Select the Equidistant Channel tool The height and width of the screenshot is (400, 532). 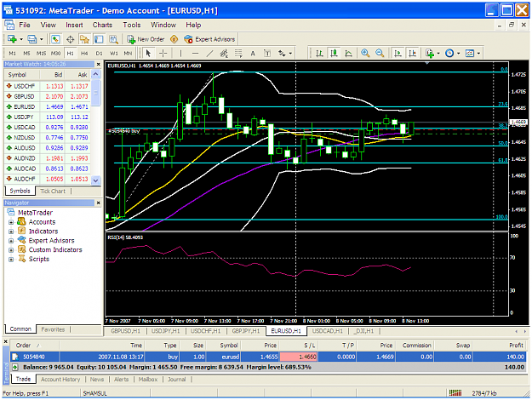pyautogui.click(x=224, y=54)
